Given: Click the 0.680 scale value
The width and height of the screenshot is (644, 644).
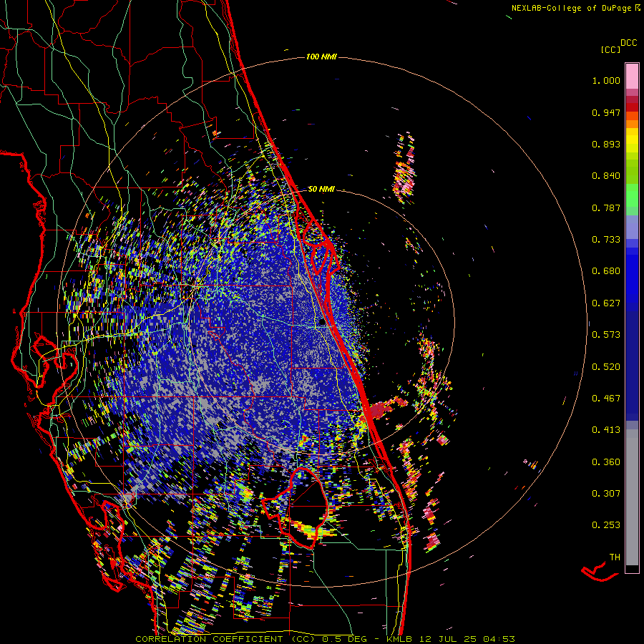Looking at the screenshot, I should pyautogui.click(x=606, y=271).
